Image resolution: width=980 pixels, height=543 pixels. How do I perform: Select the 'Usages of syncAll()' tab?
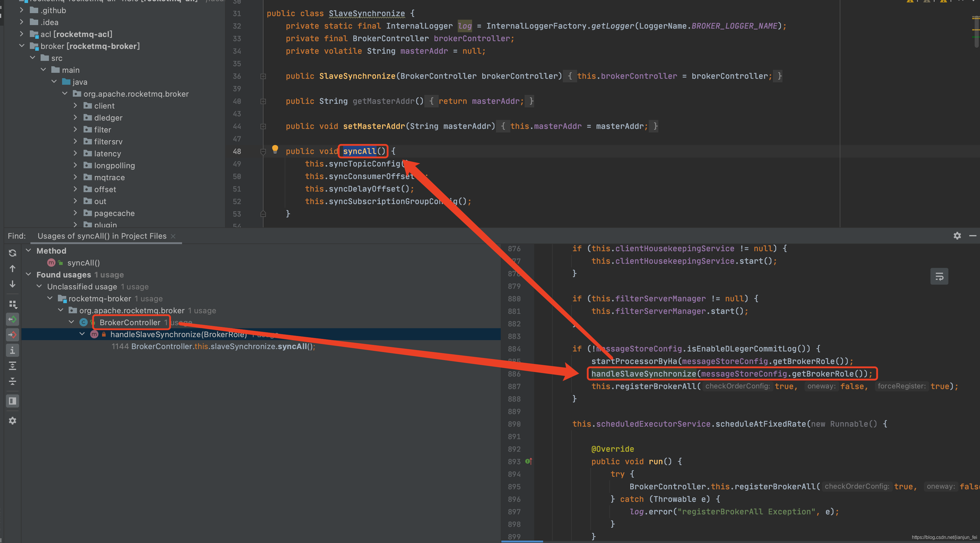click(x=101, y=236)
